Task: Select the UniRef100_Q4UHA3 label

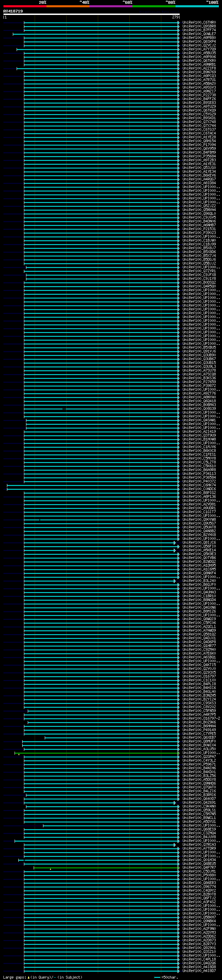Action: pos(199,592)
